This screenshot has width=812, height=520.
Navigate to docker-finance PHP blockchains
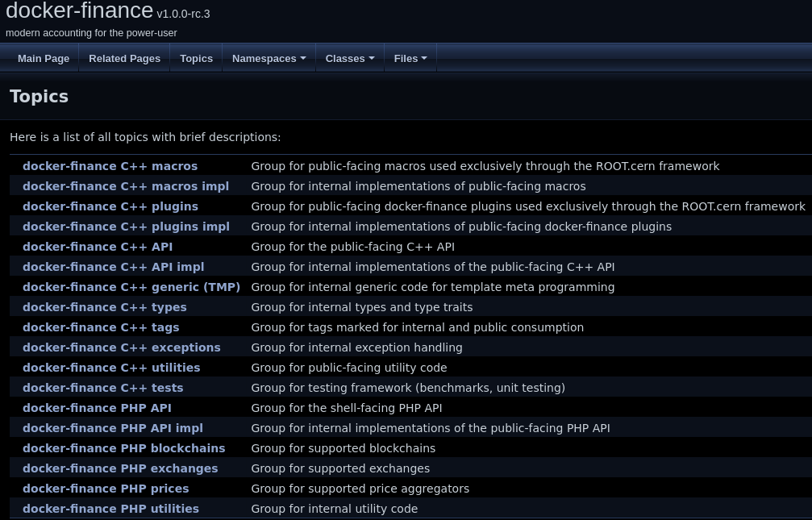124,448
